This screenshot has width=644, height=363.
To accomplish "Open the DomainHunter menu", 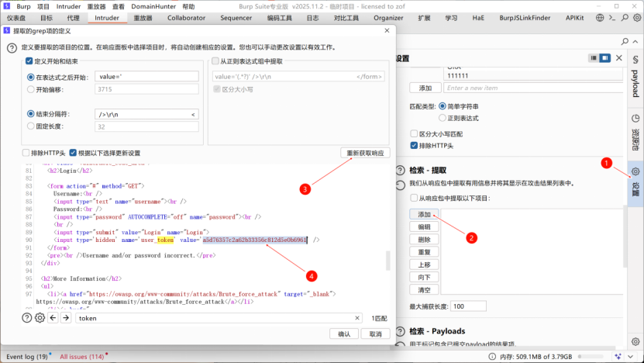I will pyautogui.click(x=153, y=6).
